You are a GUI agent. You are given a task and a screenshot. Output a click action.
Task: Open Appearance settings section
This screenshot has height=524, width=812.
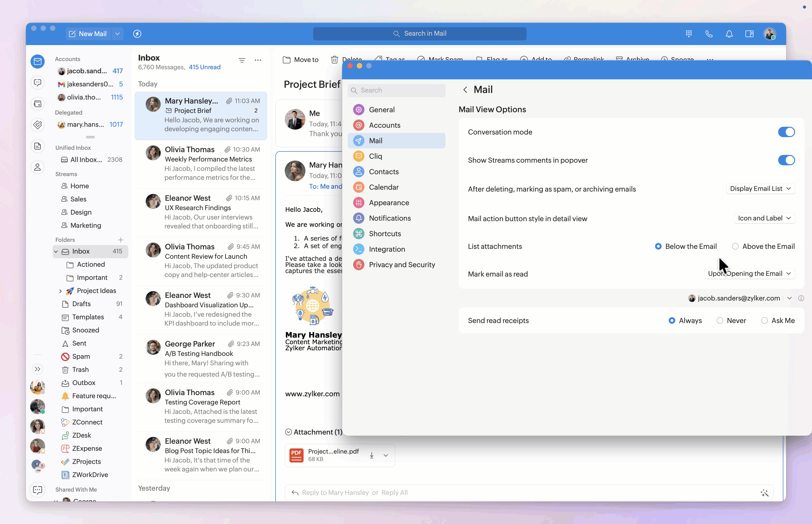[x=389, y=203]
